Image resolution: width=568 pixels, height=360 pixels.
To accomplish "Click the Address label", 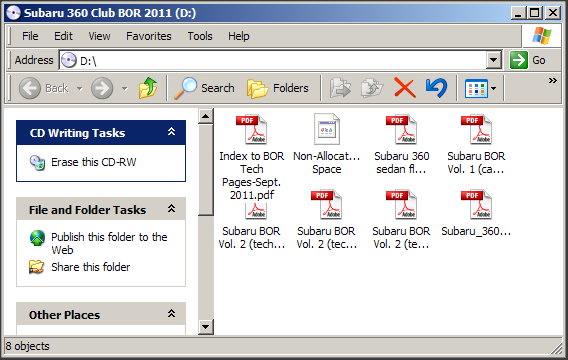I will point(34,60).
